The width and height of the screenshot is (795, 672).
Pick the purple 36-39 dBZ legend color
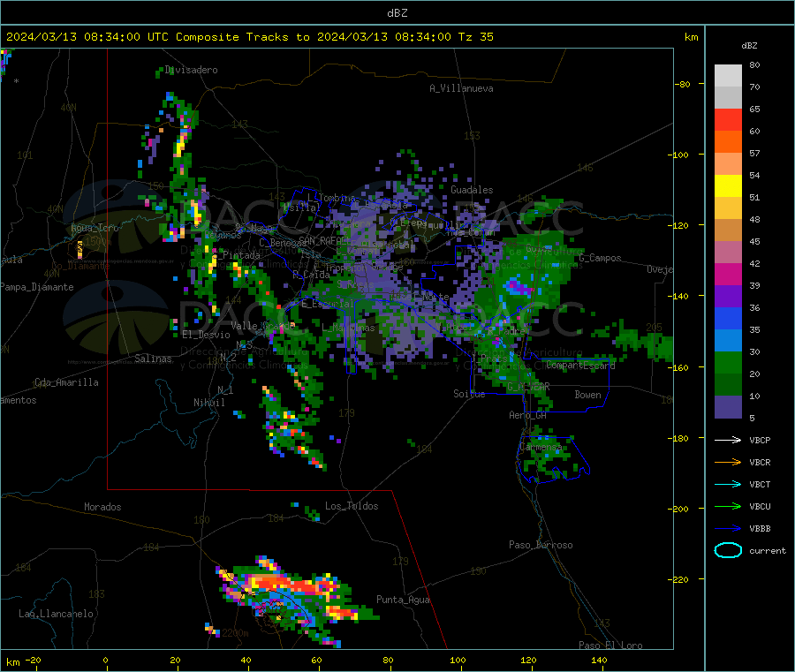[x=728, y=297]
